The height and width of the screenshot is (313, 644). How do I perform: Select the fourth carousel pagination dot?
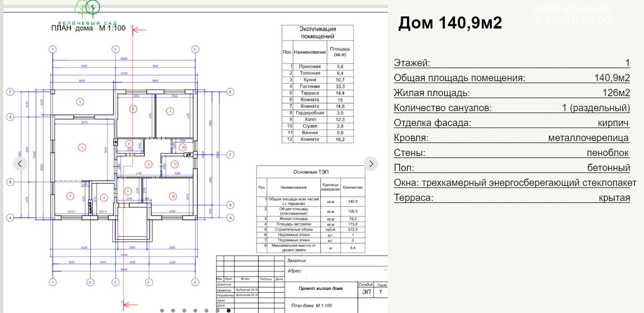(195, 311)
